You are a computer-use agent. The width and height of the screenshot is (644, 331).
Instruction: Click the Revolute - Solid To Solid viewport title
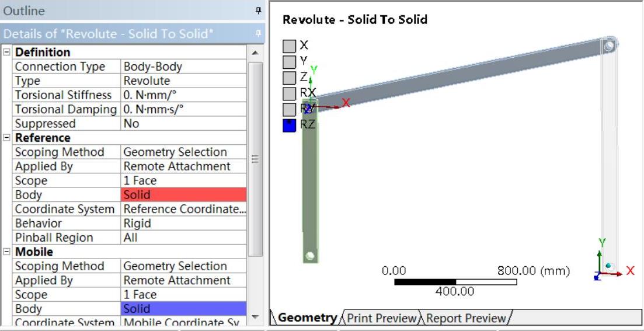coord(355,19)
